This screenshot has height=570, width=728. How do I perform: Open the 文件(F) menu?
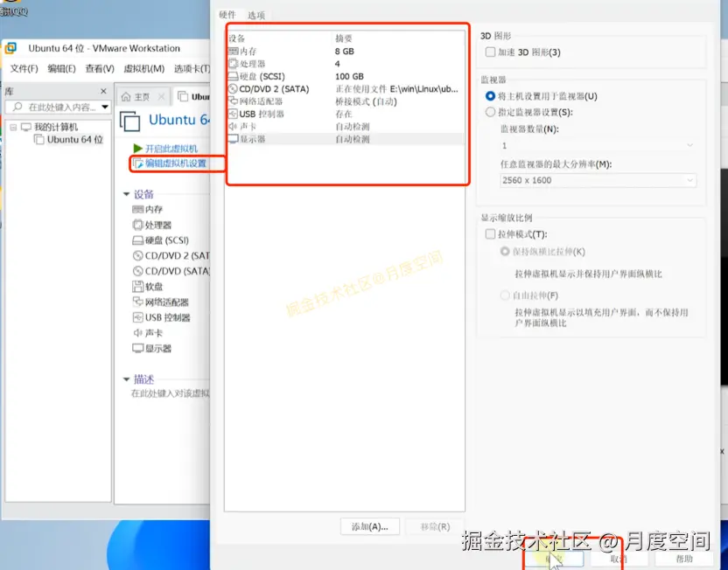[x=24, y=69]
